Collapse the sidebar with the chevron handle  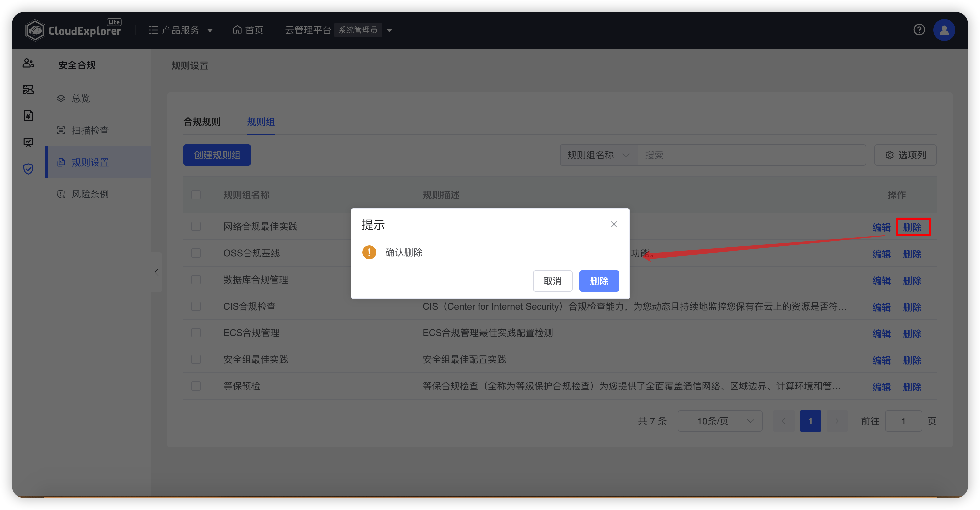[157, 273]
